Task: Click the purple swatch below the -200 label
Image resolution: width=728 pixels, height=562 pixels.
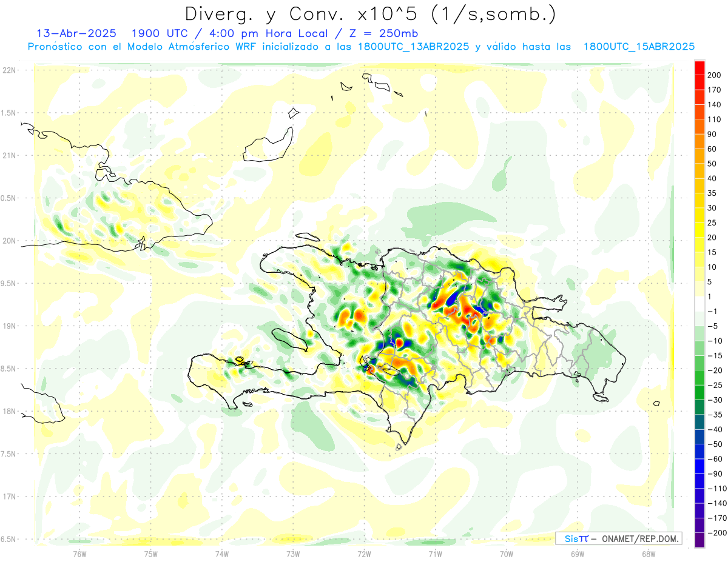Action: click(x=699, y=540)
